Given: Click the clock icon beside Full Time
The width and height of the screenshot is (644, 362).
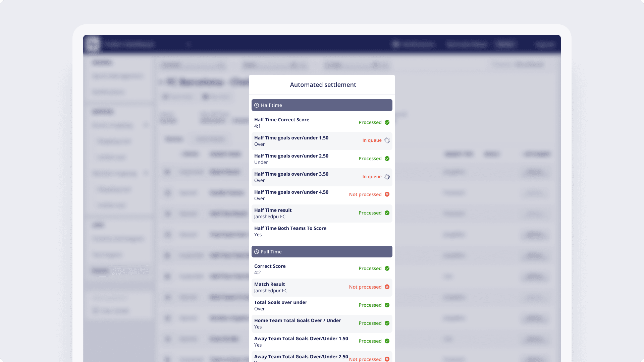Looking at the screenshot, I should tap(257, 252).
